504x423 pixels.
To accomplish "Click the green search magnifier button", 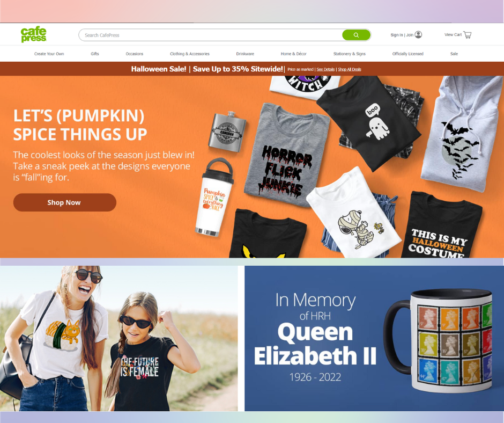I will 356,35.
